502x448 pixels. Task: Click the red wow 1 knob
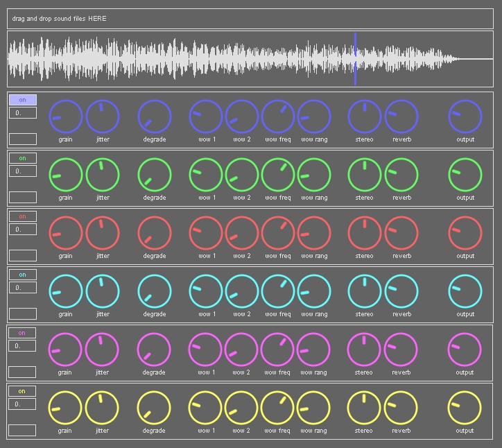(x=206, y=233)
